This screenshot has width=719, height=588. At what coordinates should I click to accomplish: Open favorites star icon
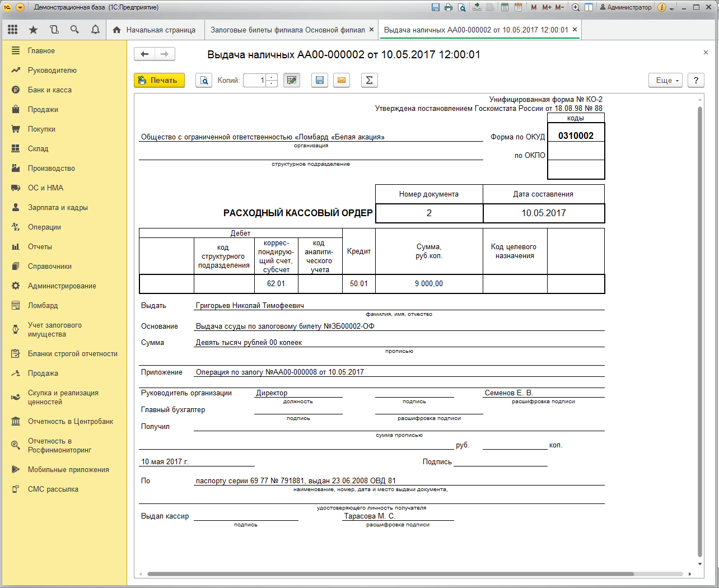tap(33, 30)
